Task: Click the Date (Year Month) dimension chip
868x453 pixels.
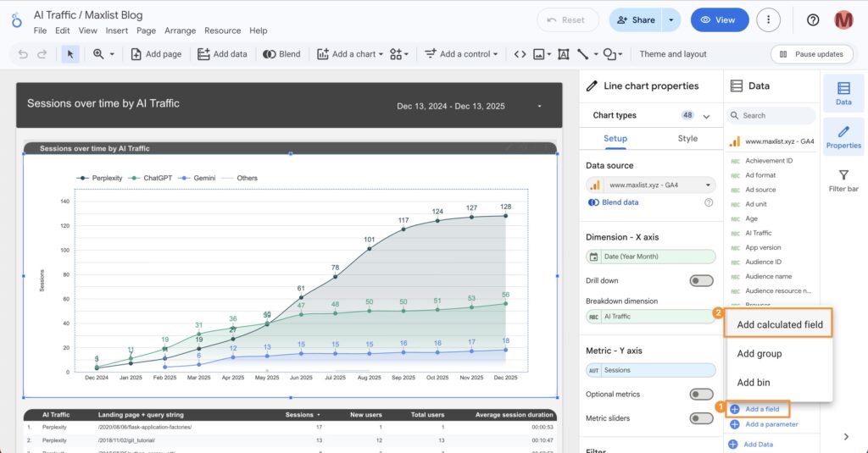Action: (x=650, y=257)
